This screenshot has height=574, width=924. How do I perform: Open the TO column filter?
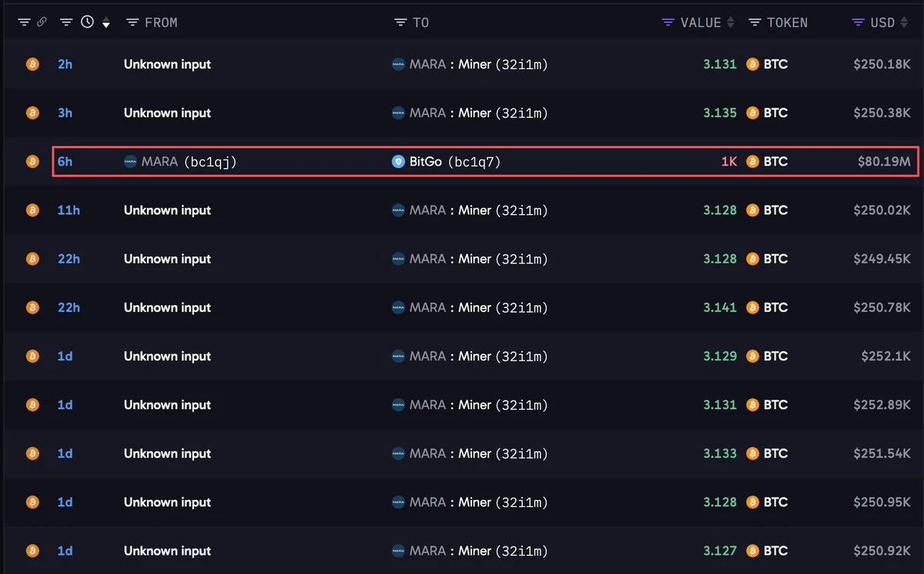click(x=400, y=22)
